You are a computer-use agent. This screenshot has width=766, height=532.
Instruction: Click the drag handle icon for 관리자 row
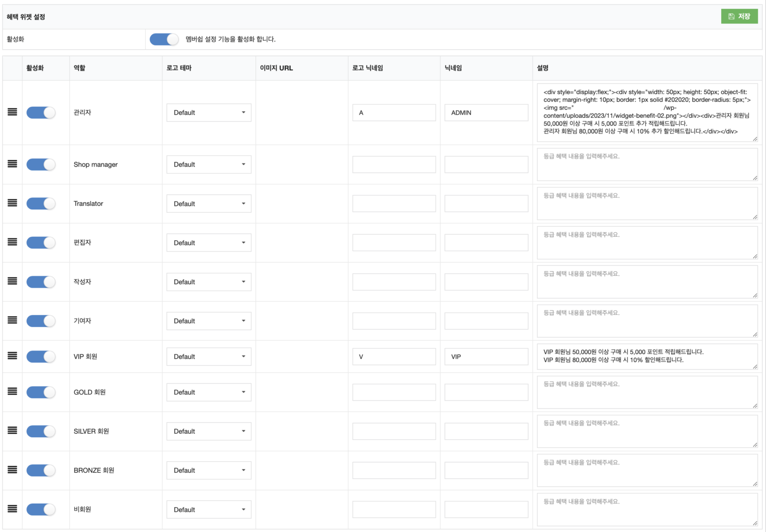click(x=12, y=112)
